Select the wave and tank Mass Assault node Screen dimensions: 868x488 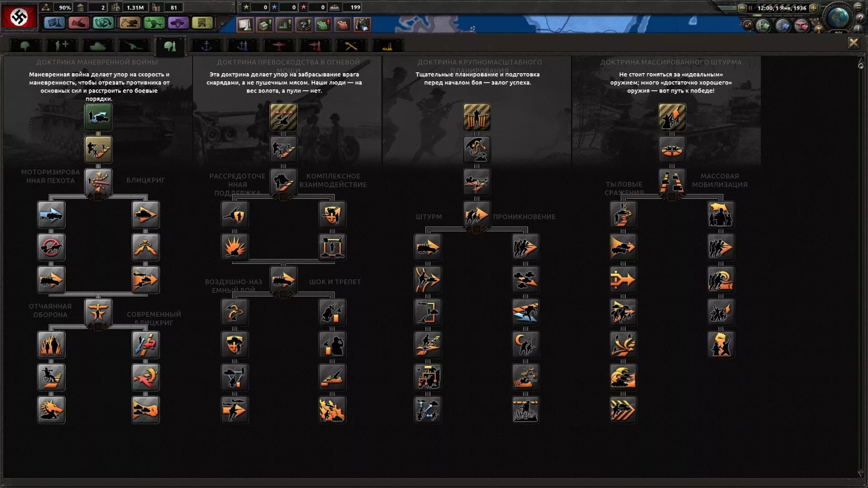tap(623, 377)
